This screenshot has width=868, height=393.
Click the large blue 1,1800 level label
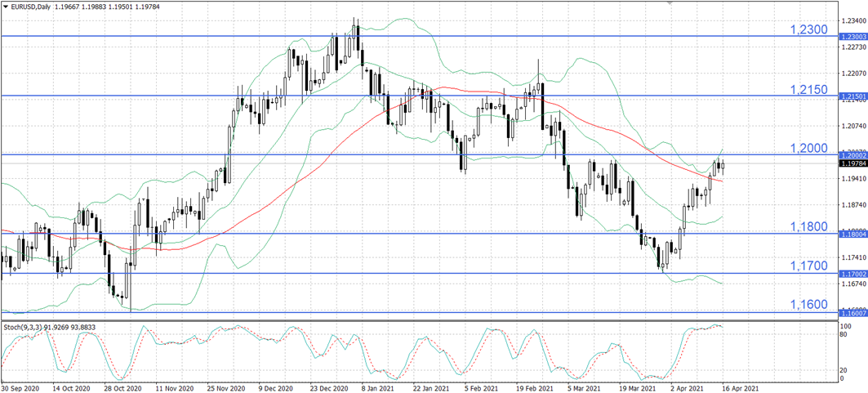coord(808,226)
